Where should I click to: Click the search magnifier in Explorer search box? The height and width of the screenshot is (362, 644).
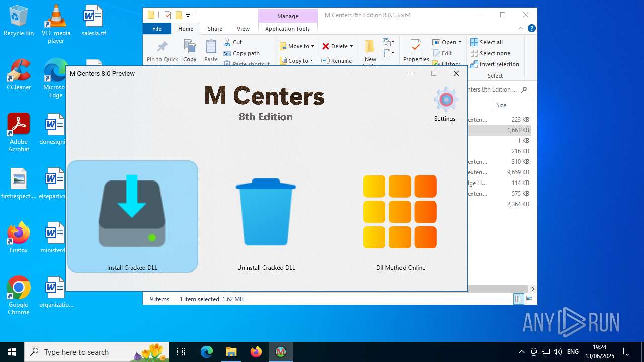point(524,89)
